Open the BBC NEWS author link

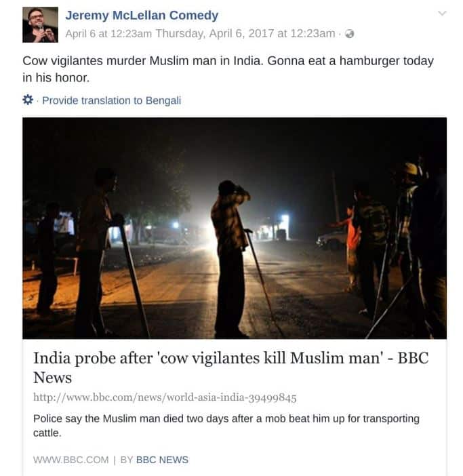[162, 460]
